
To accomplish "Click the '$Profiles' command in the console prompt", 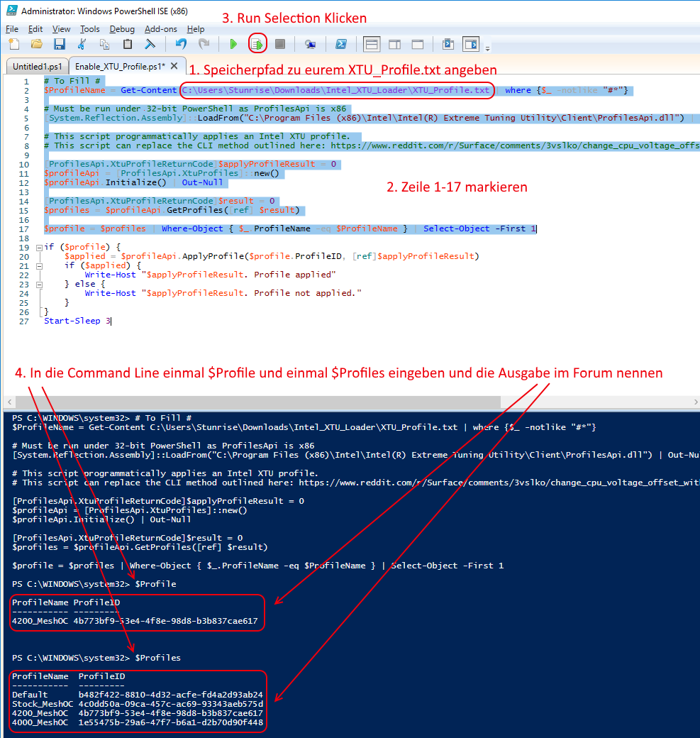I will coord(157,658).
